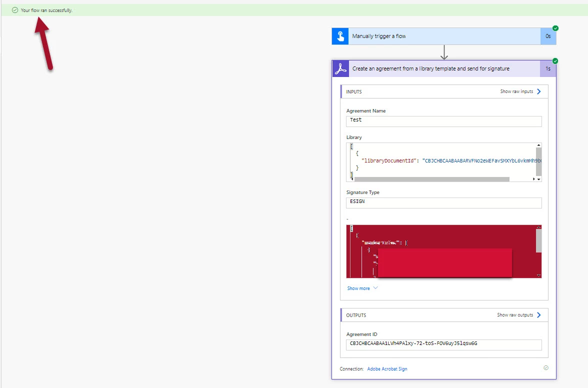
Task: Click the Library box horizontal scrollbar thumb
Action: [x=431, y=179]
